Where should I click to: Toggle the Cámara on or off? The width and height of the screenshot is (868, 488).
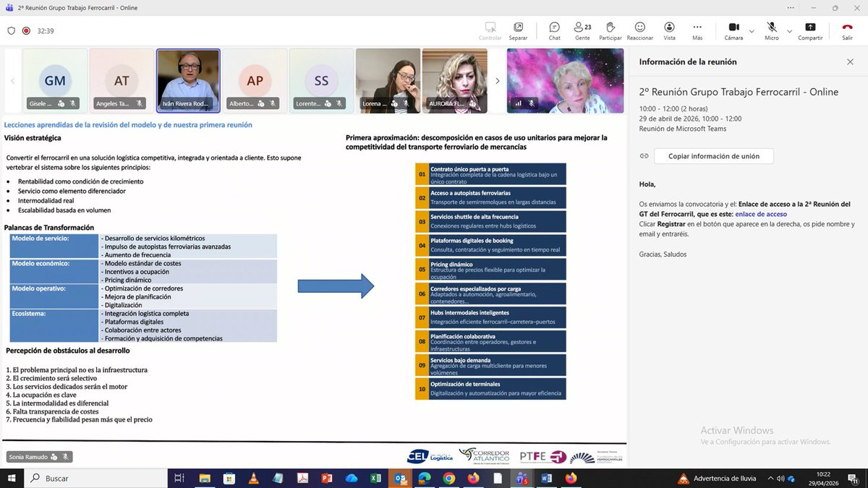tap(733, 30)
